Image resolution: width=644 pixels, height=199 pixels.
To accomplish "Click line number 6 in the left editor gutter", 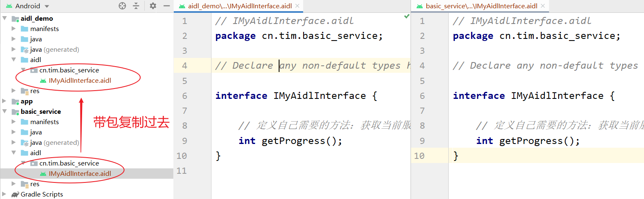I will pyautogui.click(x=185, y=96).
